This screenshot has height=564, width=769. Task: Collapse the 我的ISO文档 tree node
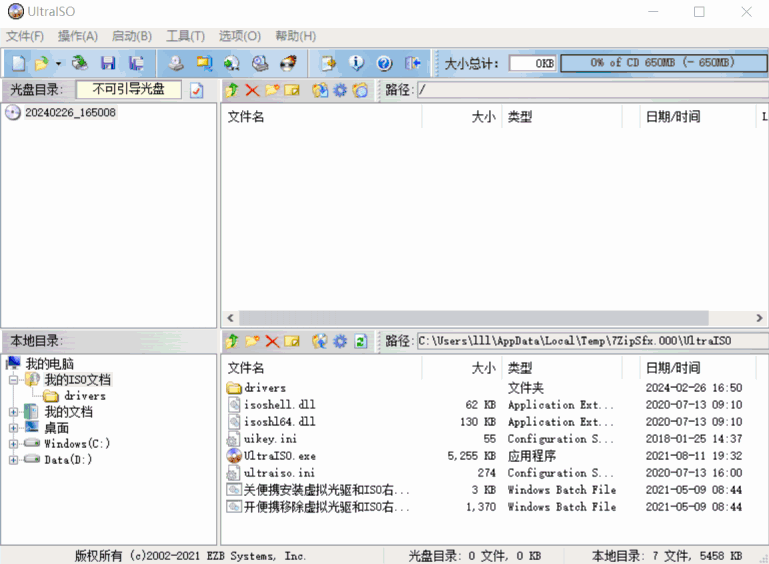(13, 380)
